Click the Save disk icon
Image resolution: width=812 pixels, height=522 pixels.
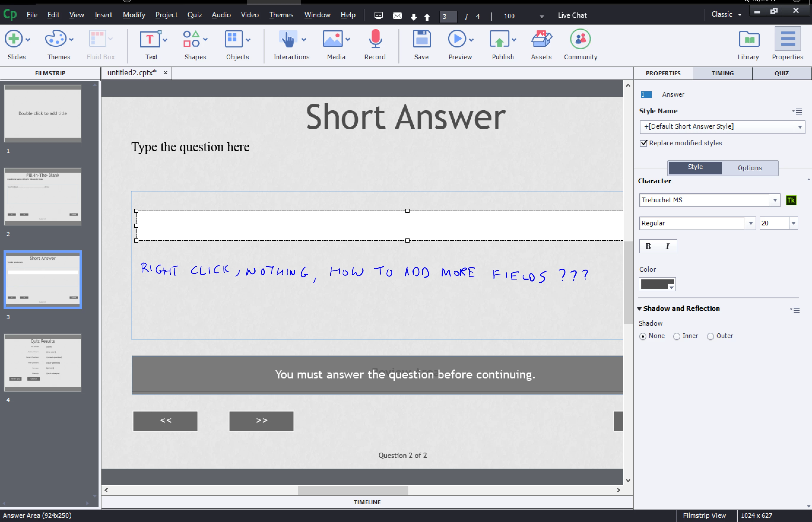click(x=422, y=39)
